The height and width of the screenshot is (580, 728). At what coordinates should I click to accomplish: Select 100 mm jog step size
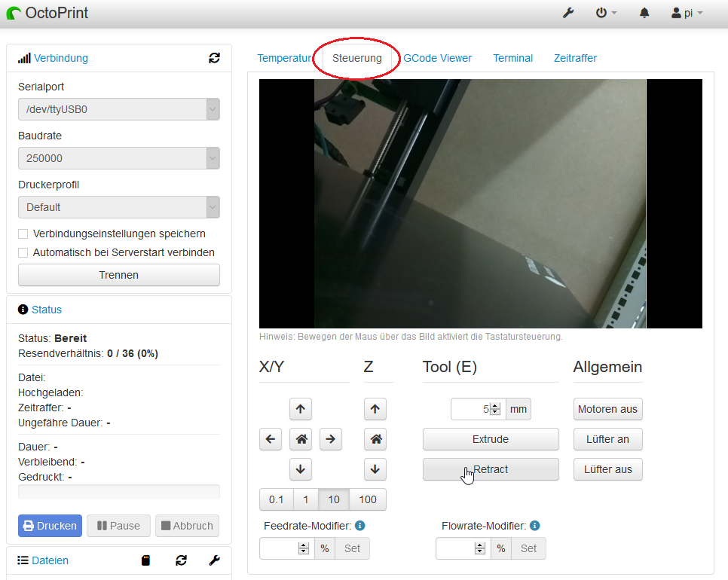pyautogui.click(x=368, y=499)
